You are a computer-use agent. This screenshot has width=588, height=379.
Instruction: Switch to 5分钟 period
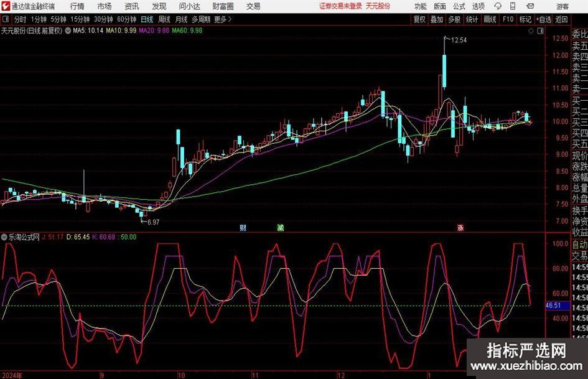58,19
